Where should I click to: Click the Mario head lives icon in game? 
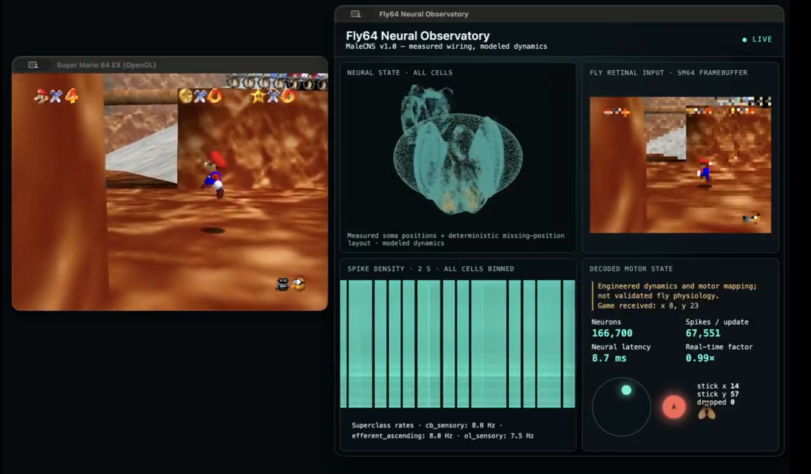point(41,96)
